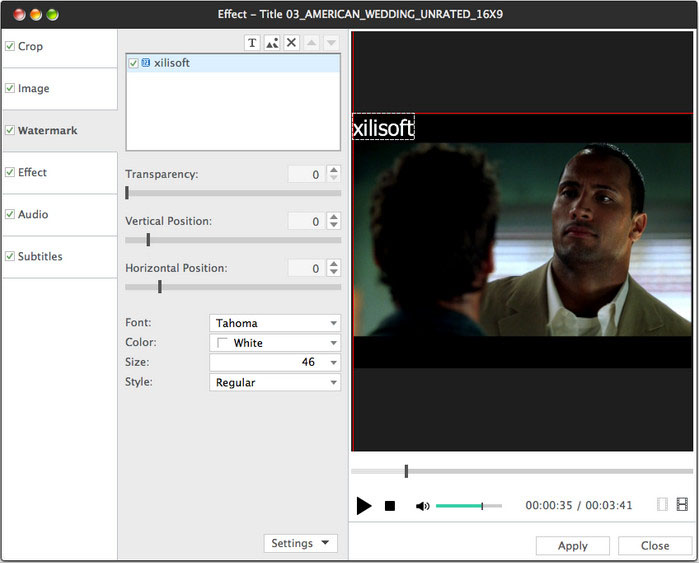Open the Size dropdown showing 46

click(x=275, y=362)
